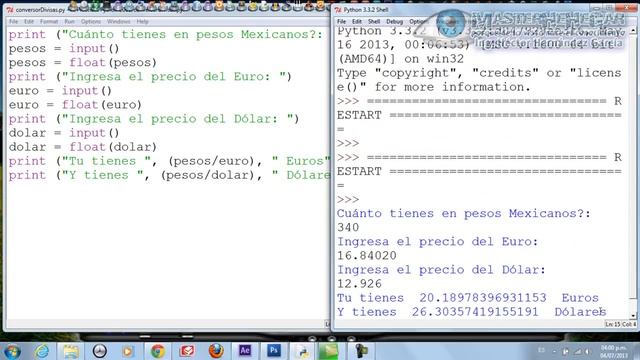The width and height of the screenshot is (640, 360).
Task: Click code line print "Y tienes" (pesos/dolar)
Action: point(169,175)
